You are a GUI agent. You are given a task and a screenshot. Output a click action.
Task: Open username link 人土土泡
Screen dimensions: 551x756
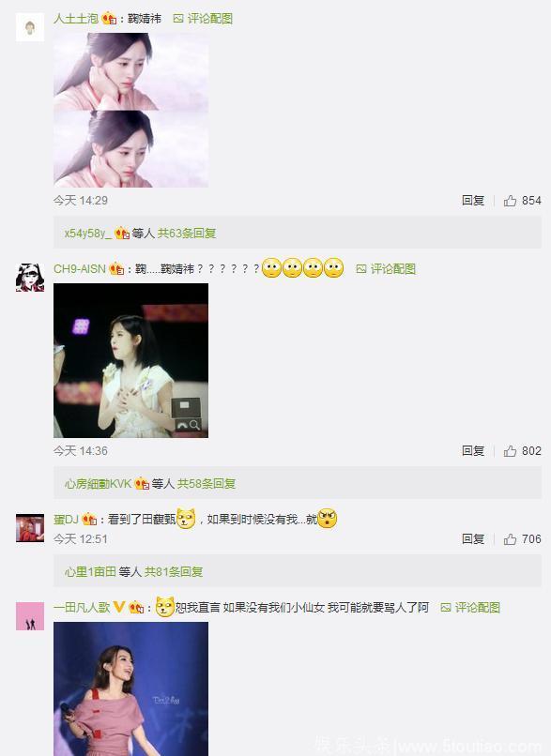(76, 19)
